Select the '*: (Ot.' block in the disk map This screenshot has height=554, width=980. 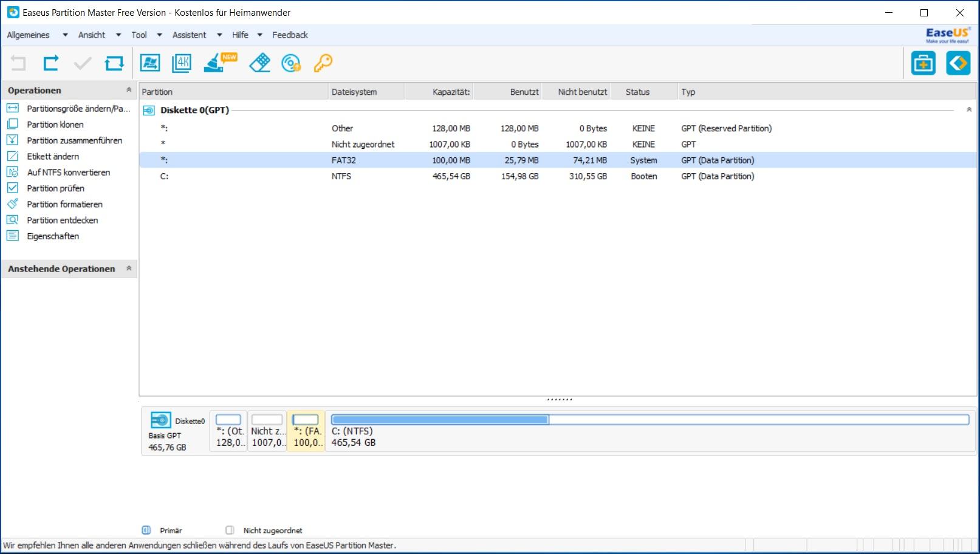pos(228,431)
